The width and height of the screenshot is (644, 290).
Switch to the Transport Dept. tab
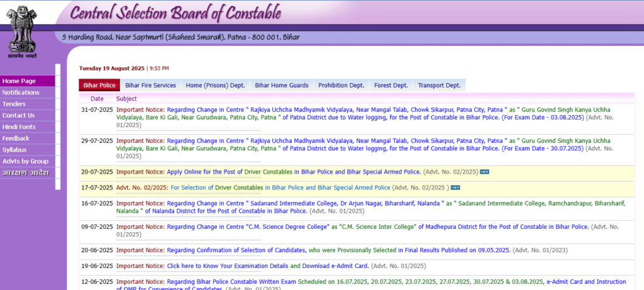(x=439, y=86)
